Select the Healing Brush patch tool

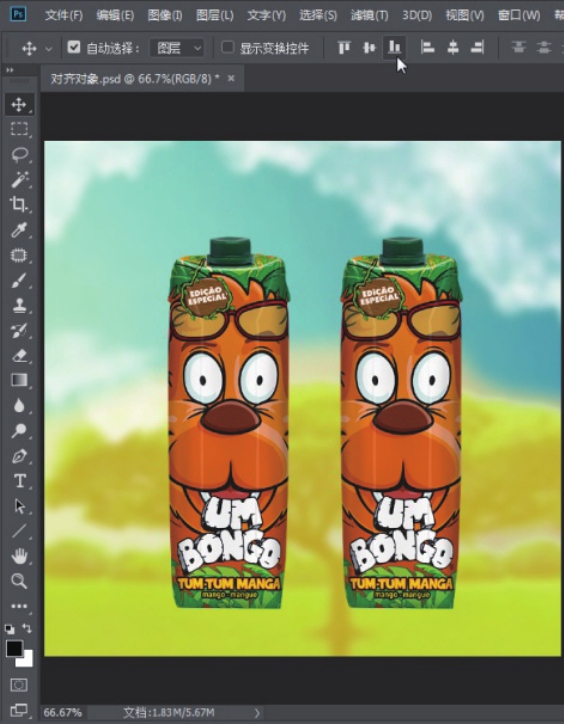[x=19, y=255]
